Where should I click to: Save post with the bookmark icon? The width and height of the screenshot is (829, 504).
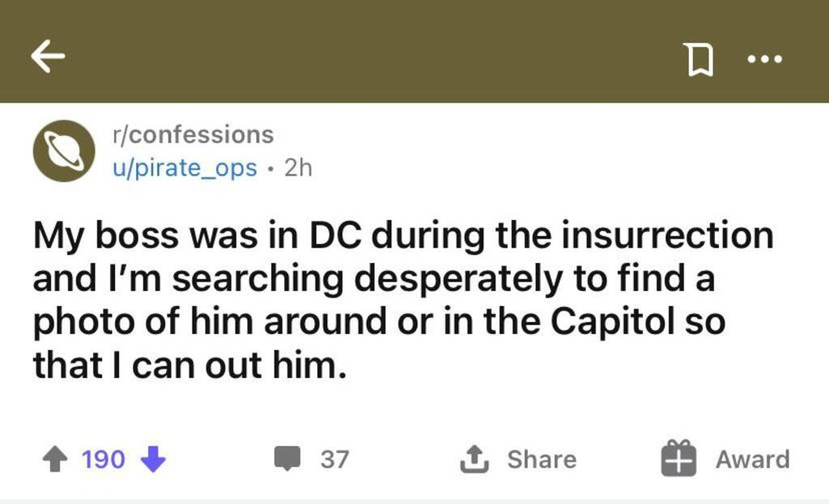click(699, 59)
